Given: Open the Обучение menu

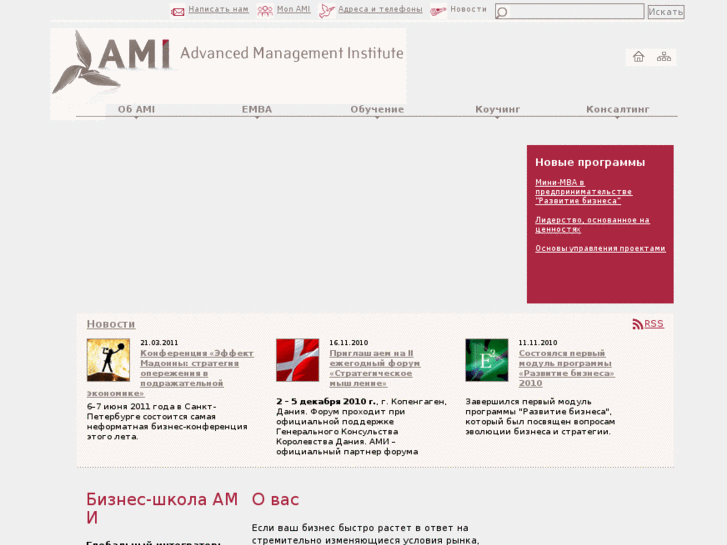Looking at the screenshot, I should tap(377, 109).
